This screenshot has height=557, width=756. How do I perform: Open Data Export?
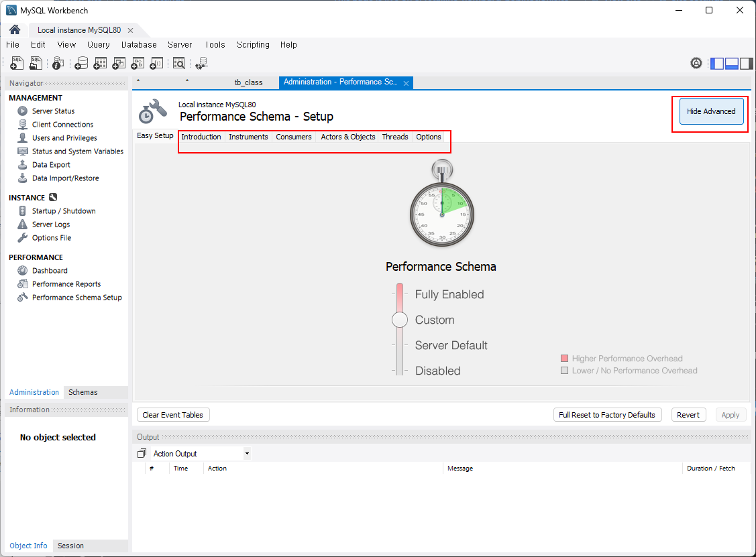[51, 165]
